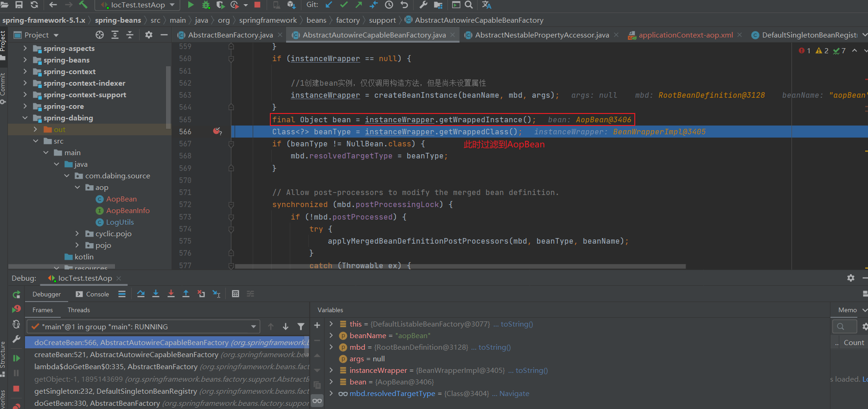
Task: Click Step Into debugger icon
Action: click(156, 294)
